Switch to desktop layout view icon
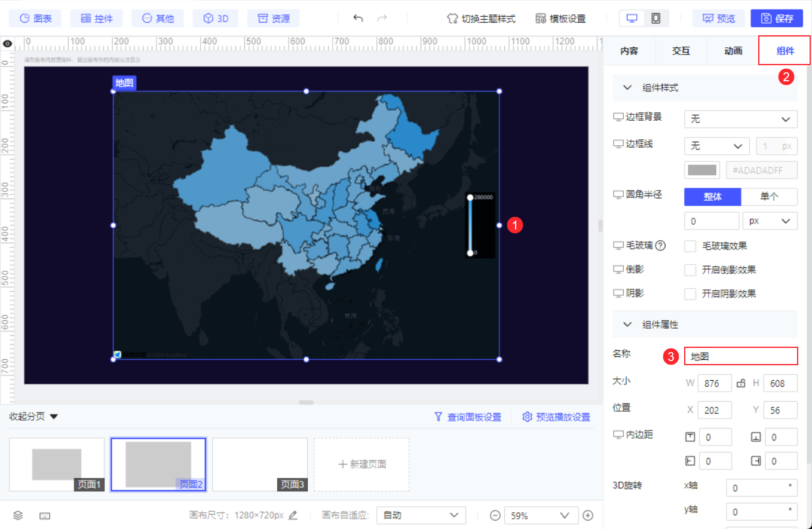 pyautogui.click(x=631, y=19)
